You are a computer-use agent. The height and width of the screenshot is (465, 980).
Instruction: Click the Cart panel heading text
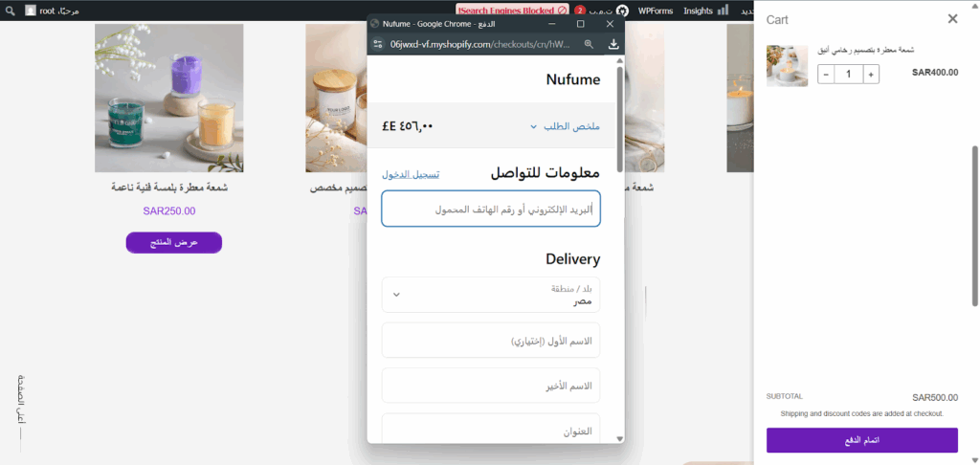coord(777,20)
